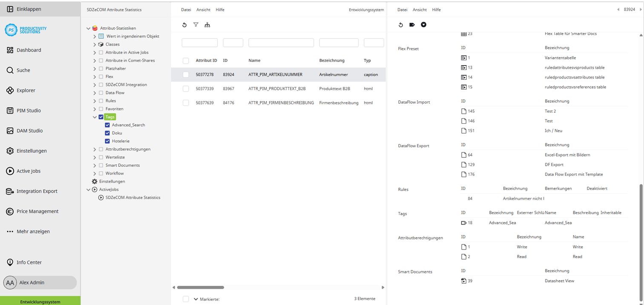Viewport: 644px width, 305px height.
Task: Open the circular down-arrow icon beside the tag icon
Action: (423, 25)
